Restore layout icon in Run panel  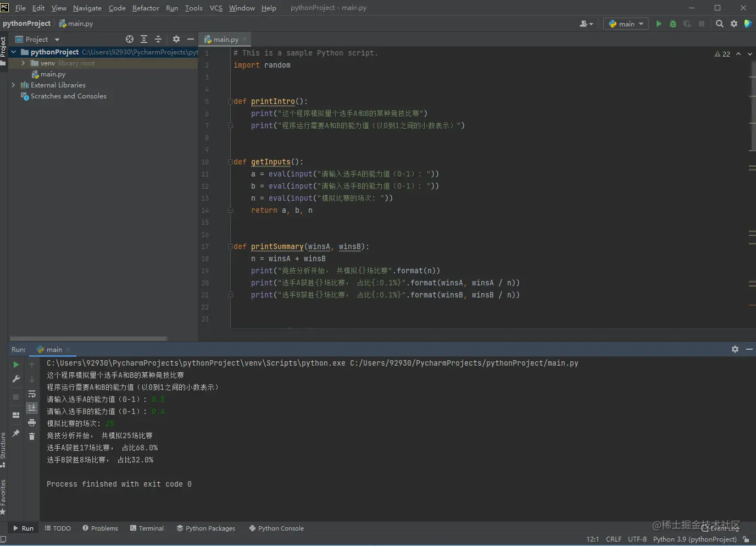pos(16,415)
